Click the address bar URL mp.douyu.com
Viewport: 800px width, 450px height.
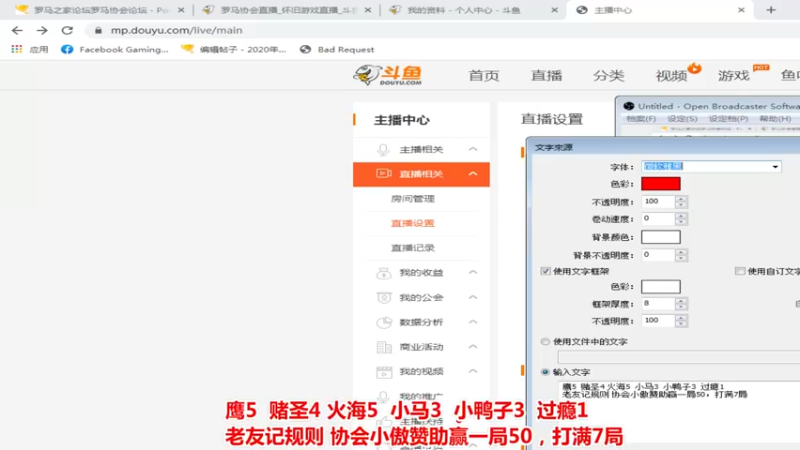pos(177,31)
